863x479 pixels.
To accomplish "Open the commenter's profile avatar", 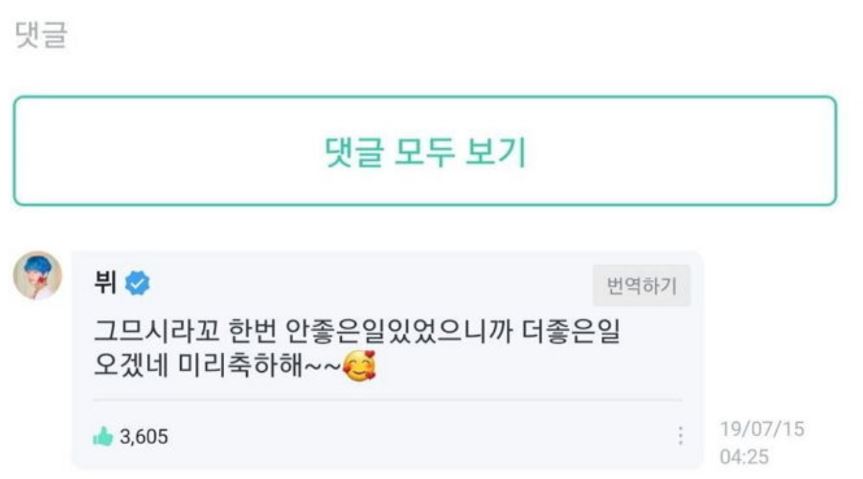I will coord(38,275).
